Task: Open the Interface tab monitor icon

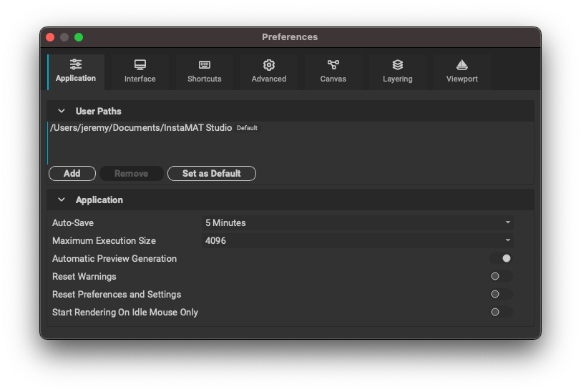Action: point(140,65)
